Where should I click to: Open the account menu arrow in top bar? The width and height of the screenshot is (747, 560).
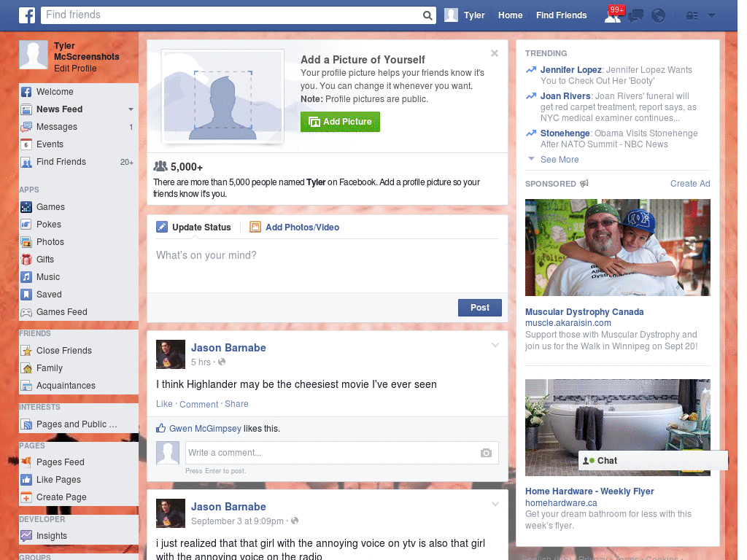(712, 16)
